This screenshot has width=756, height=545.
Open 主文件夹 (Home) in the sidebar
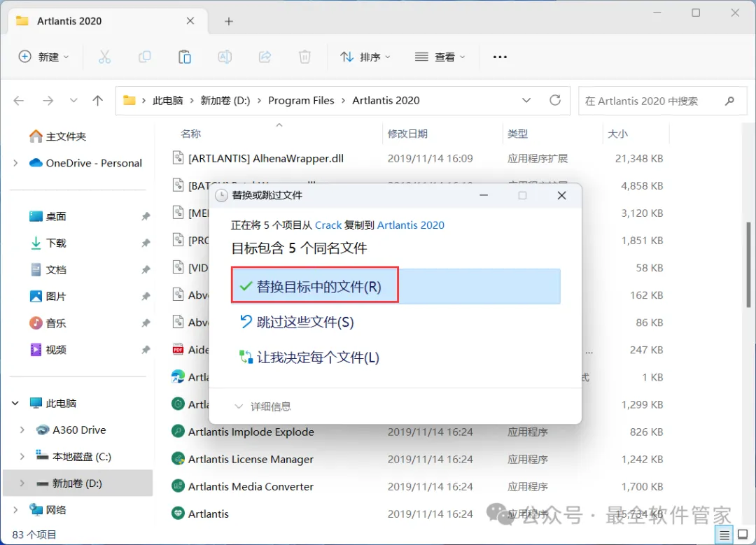tap(58, 136)
